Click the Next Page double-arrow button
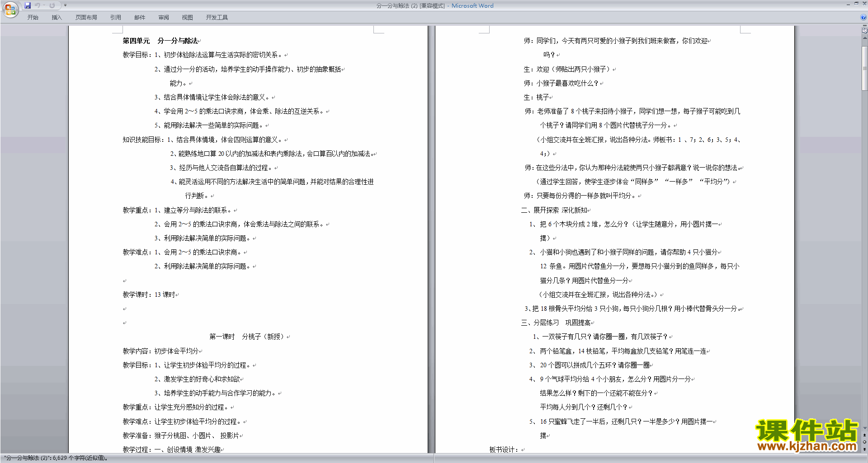868x463 pixels. [x=864, y=449]
